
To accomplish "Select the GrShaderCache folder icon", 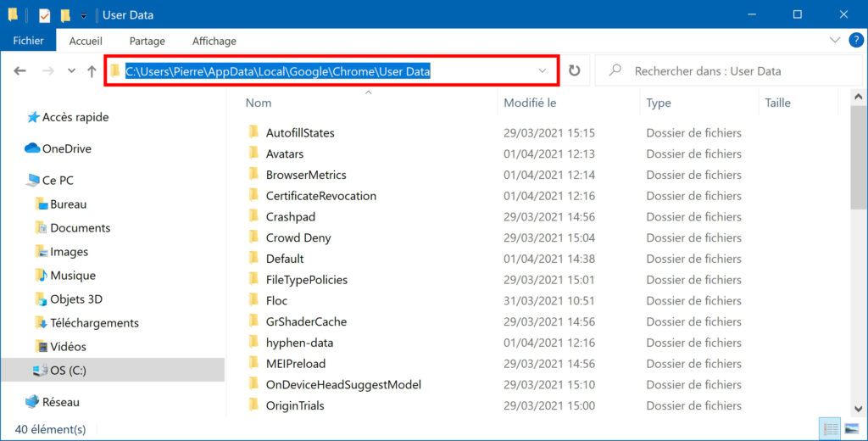I will [x=253, y=321].
